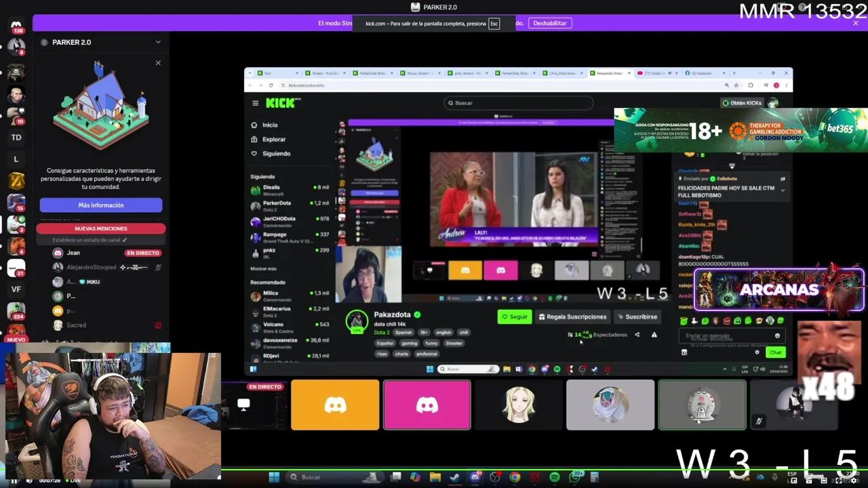868x488 pixels.
Task: Click the Más información button
Action: [101, 205]
